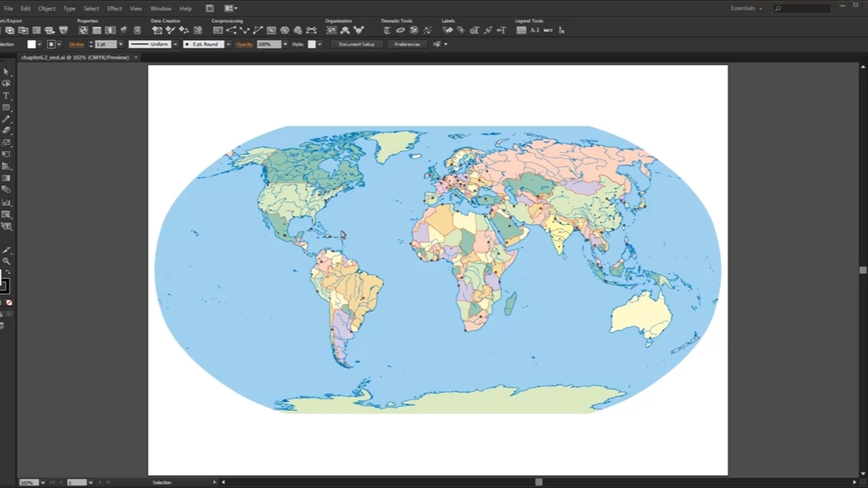
Task: Open the Object menu
Action: coord(47,8)
